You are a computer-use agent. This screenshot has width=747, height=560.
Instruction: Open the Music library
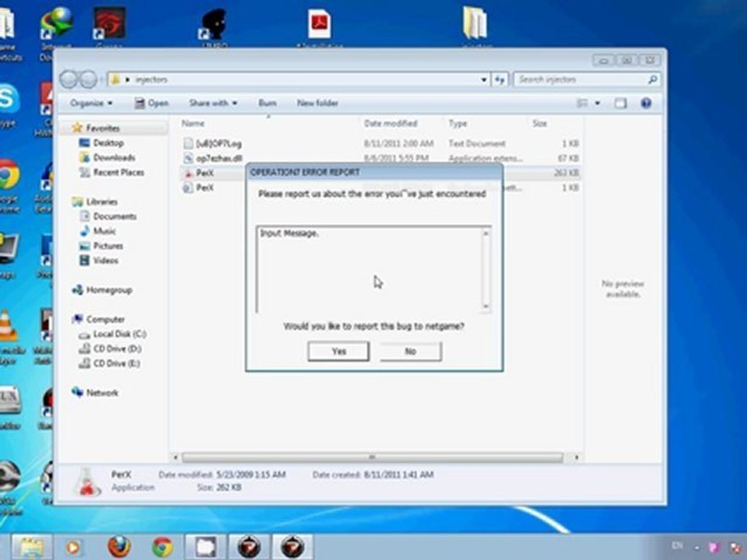tap(103, 232)
